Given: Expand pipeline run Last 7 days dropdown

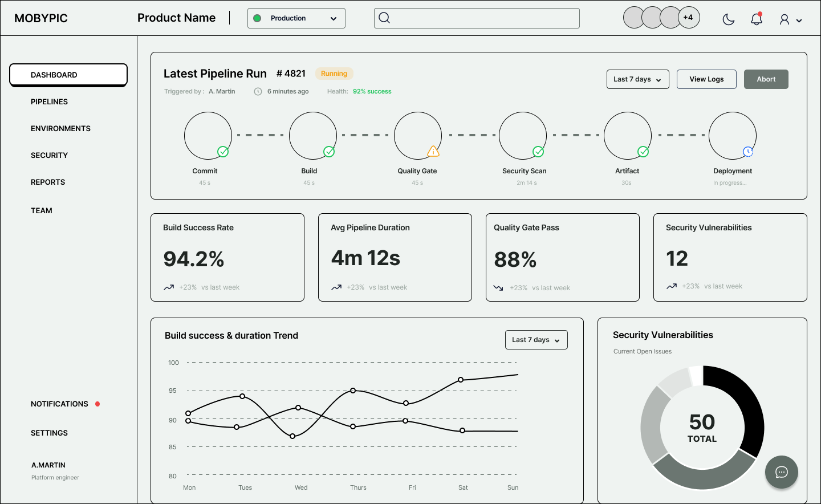Looking at the screenshot, I should 637,79.
